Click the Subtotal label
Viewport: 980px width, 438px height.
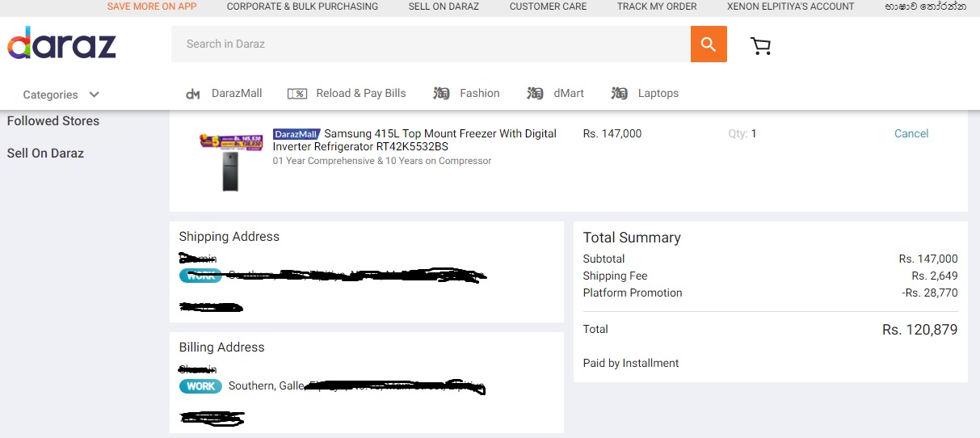(x=604, y=259)
